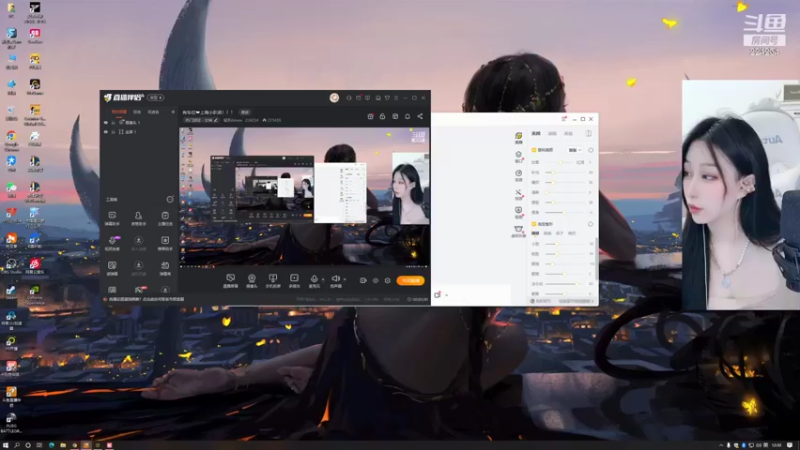This screenshot has height=450, width=800.
Task: Switch to the filter tab in beauty window
Action: pos(552,133)
